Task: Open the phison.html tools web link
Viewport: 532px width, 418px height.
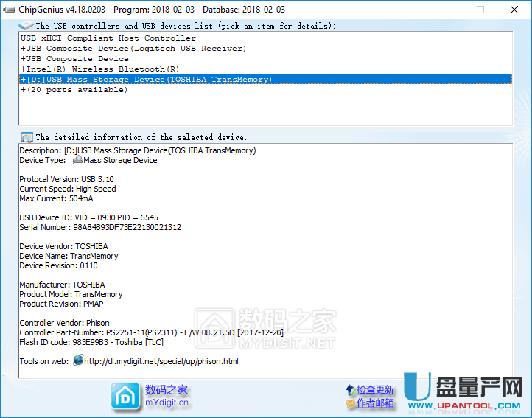Action: pos(161,361)
